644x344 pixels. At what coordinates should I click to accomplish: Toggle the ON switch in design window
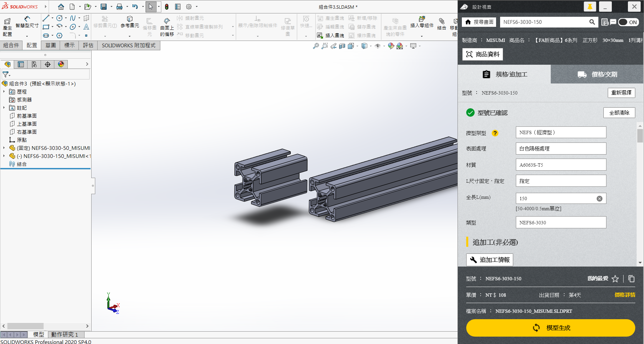tap(628, 22)
